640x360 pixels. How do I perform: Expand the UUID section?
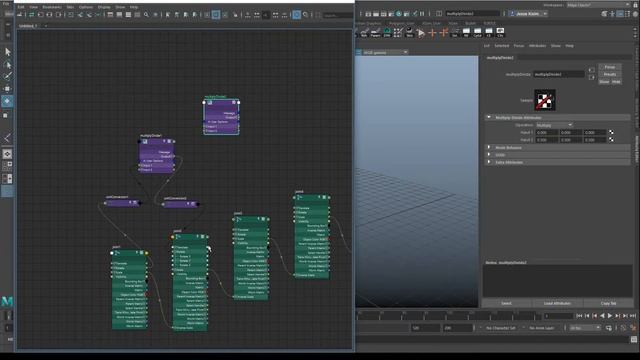[489, 155]
